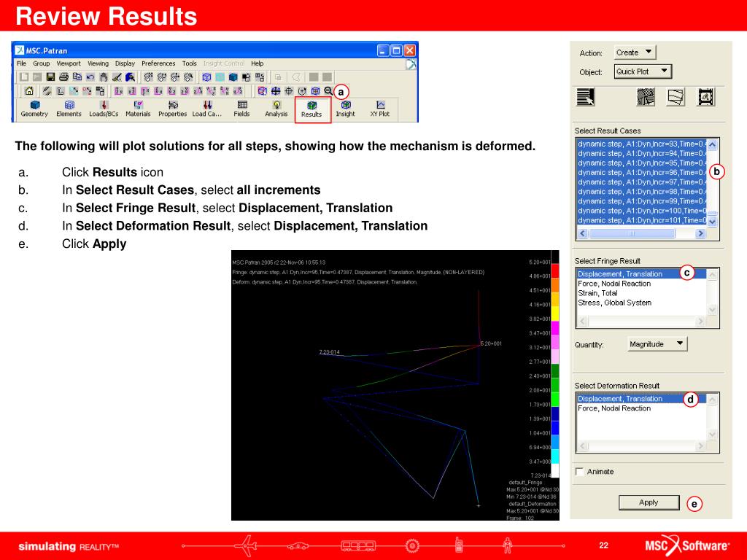Screen dimensions: 747x560
Task: Click up arrow of Result Cases scrollbar
Action: (712, 144)
